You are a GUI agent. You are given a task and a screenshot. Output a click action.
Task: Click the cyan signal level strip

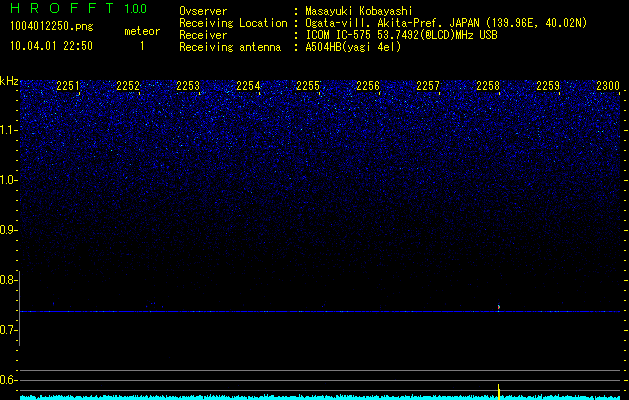coord(300,396)
